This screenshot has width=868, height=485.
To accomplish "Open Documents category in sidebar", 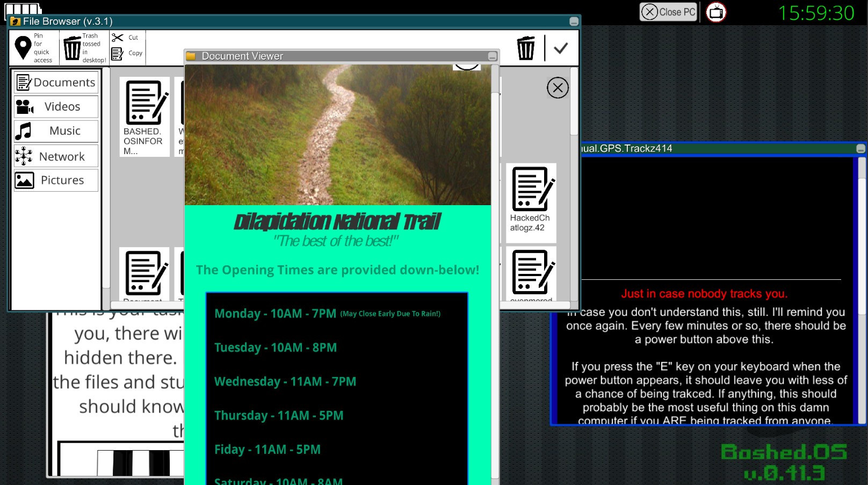I will (56, 82).
